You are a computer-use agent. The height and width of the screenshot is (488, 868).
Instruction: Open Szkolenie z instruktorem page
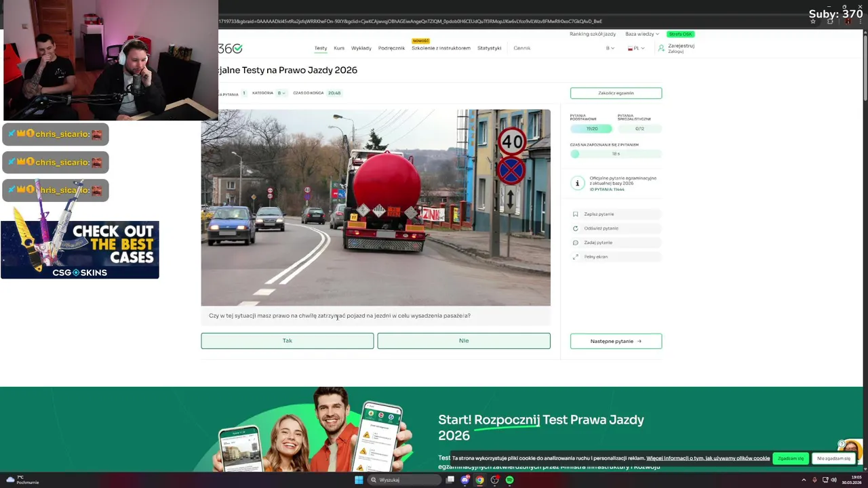click(441, 48)
